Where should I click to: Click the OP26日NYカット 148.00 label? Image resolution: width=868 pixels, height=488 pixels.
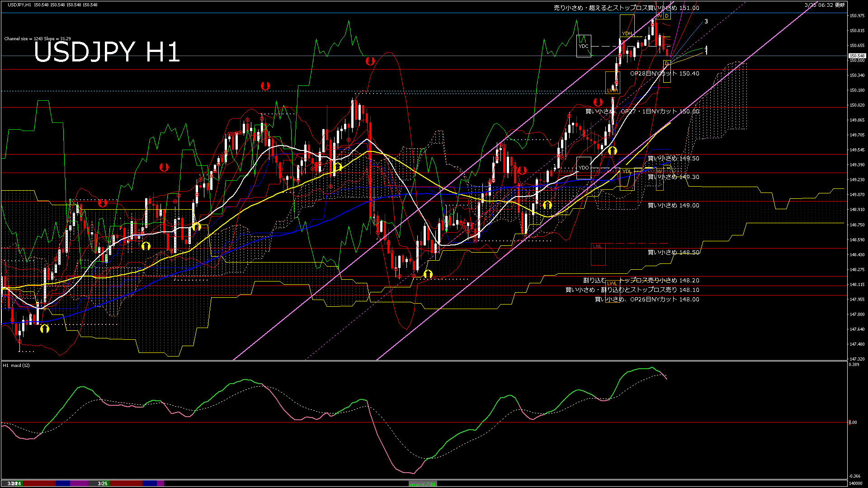647,300
